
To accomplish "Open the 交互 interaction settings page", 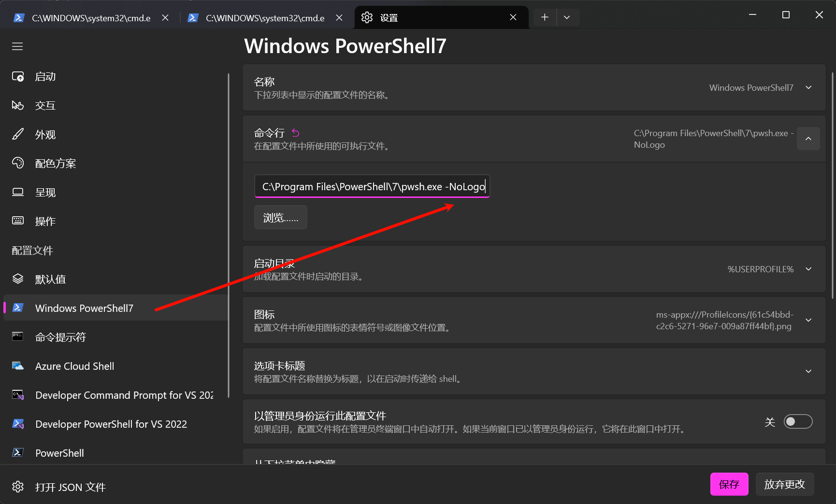I will point(115,105).
